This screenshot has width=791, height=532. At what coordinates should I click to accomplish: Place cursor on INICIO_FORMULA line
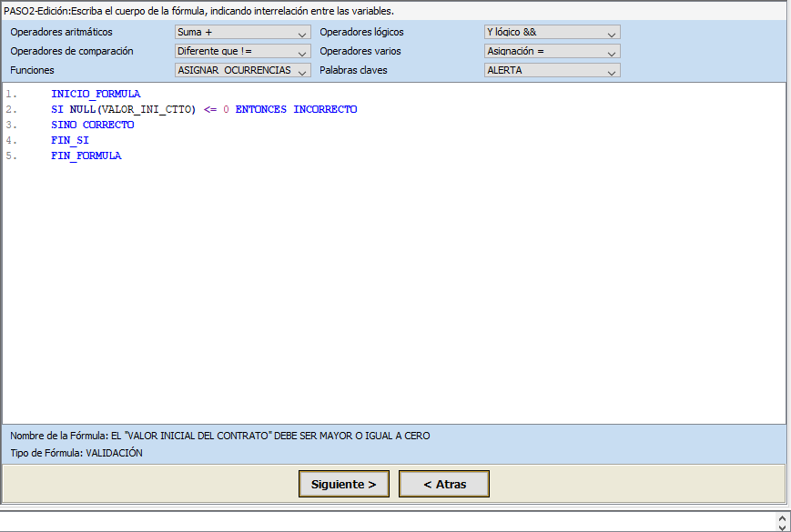[96, 94]
